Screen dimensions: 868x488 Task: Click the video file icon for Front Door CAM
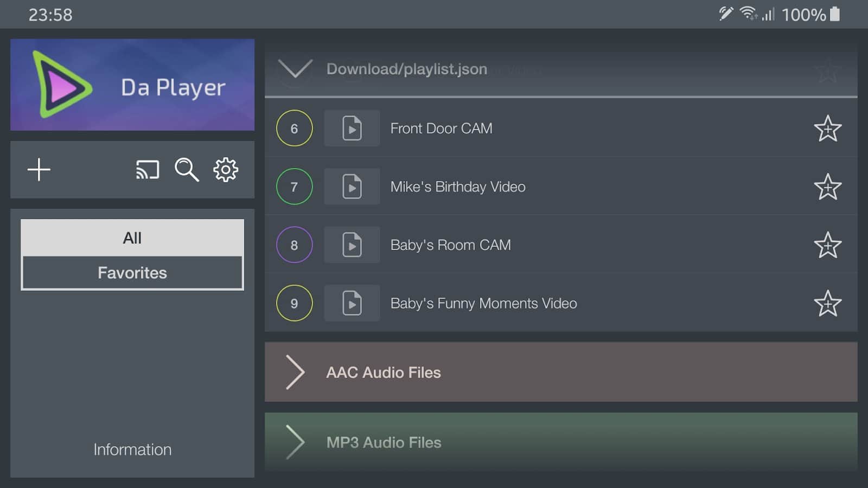(x=352, y=129)
